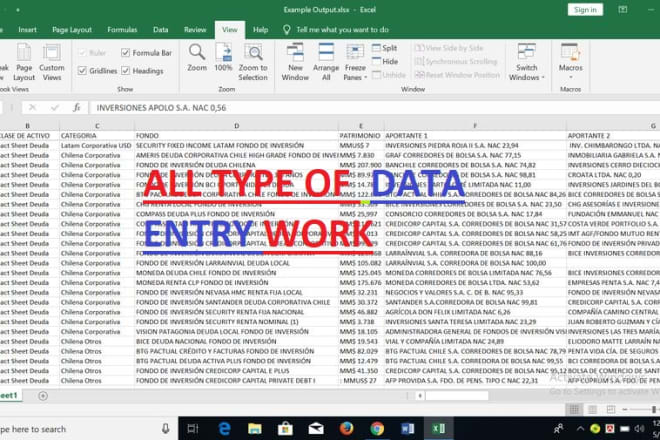Viewport: 660px width, 440px height.
Task: Click Ribbon Display Options icon
Action: 623,10
